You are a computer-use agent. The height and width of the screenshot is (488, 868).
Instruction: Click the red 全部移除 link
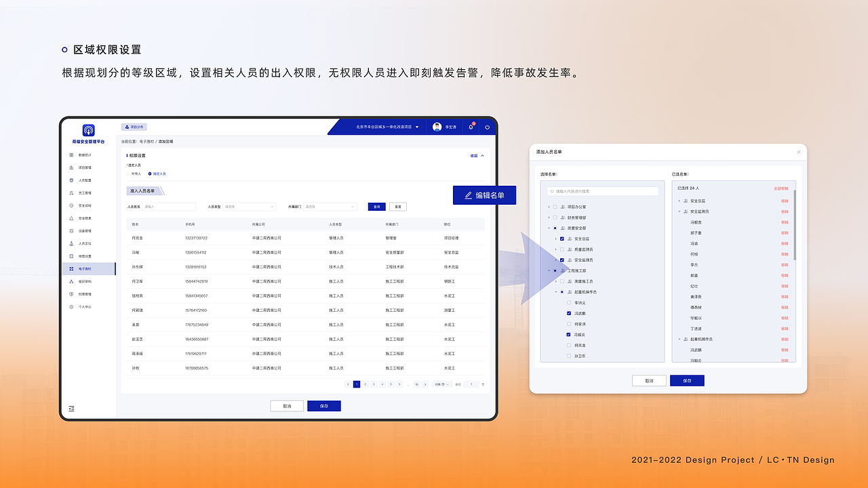click(781, 188)
